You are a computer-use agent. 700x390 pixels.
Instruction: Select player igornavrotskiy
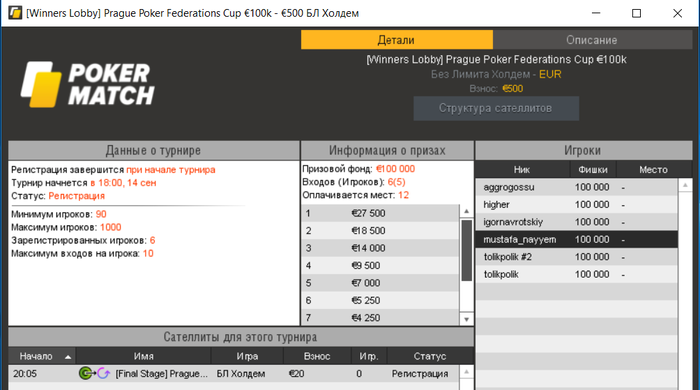(x=576, y=222)
